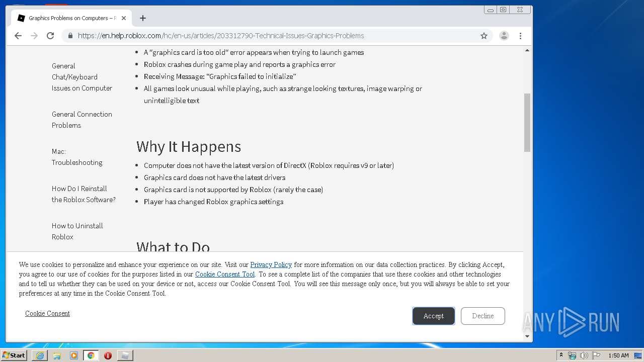Click the What to Do heading

pos(173,246)
